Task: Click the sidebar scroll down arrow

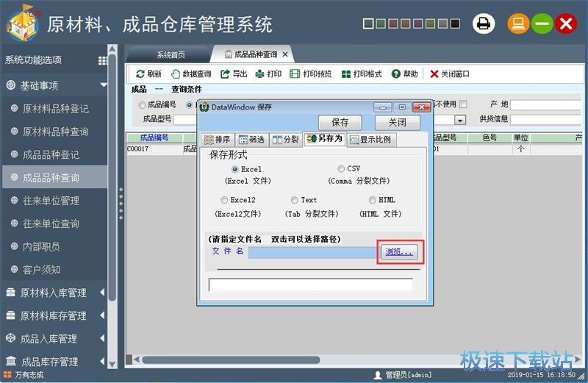Action: (x=112, y=364)
